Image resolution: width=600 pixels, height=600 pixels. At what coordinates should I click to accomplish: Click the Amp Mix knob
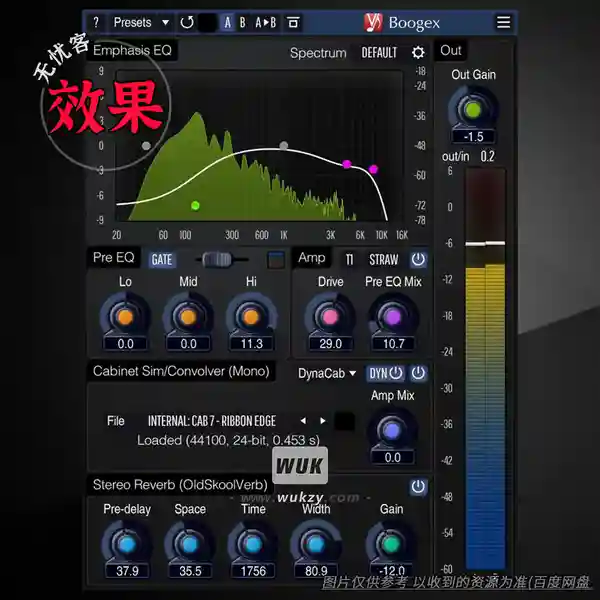pyautogui.click(x=392, y=431)
